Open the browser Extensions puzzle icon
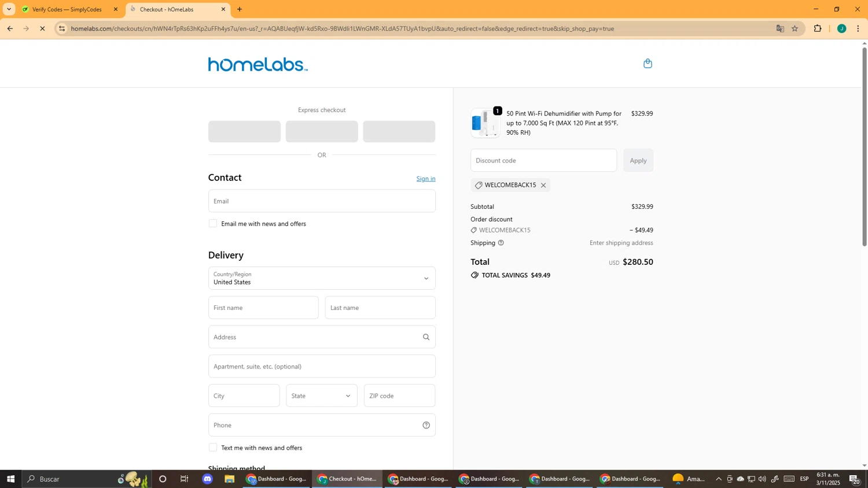The width and height of the screenshot is (868, 488). [818, 28]
